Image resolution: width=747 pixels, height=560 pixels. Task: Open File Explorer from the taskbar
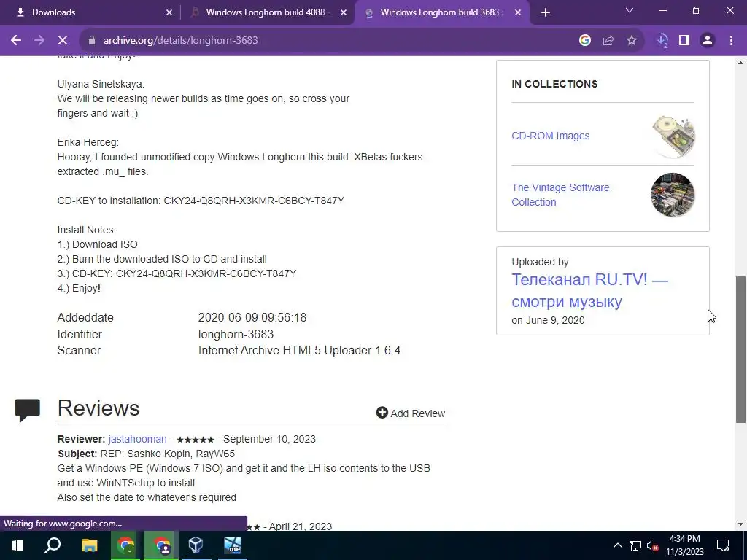coord(89,545)
